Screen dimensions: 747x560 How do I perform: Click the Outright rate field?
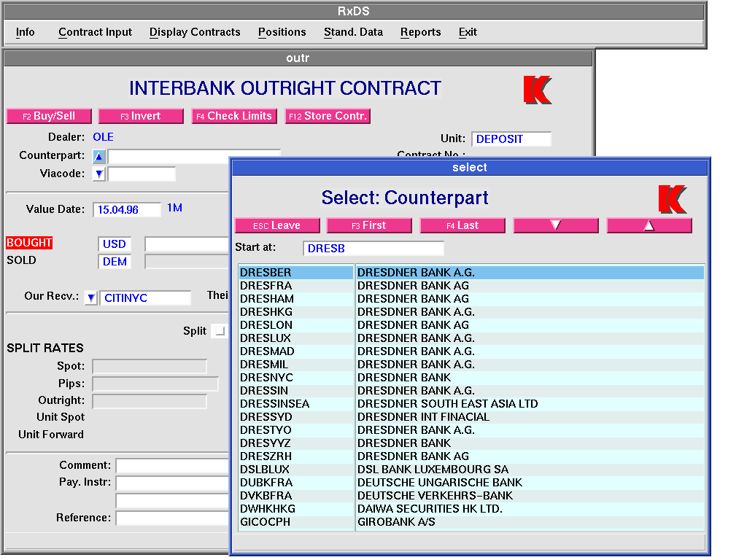click(x=150, y=402)
